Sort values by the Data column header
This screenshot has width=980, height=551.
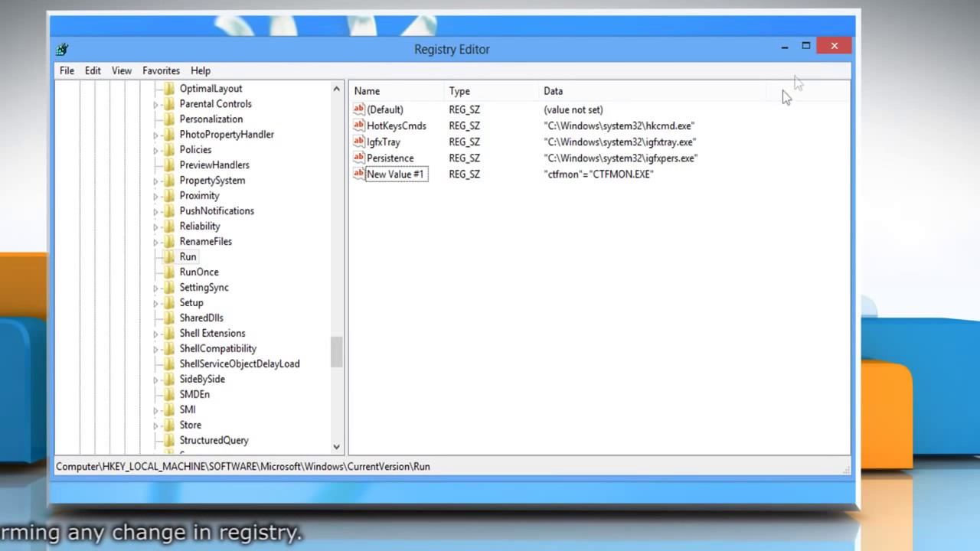(653, 91)
